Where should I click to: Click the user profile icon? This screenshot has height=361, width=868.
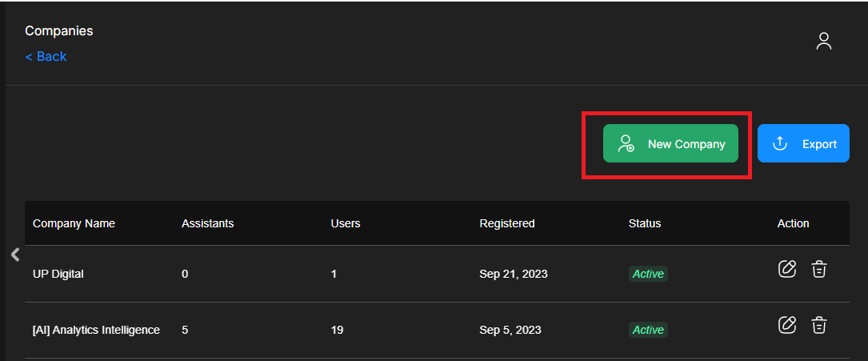point(823,42)
